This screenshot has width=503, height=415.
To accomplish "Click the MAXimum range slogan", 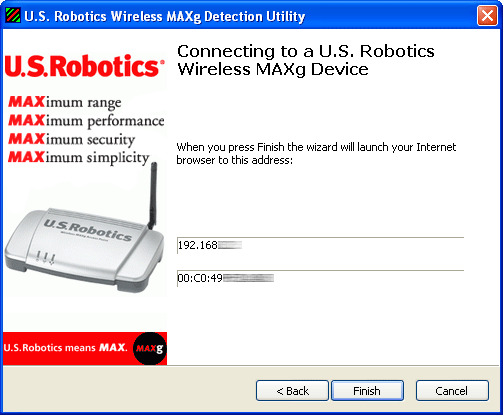I will pos(65,102).
